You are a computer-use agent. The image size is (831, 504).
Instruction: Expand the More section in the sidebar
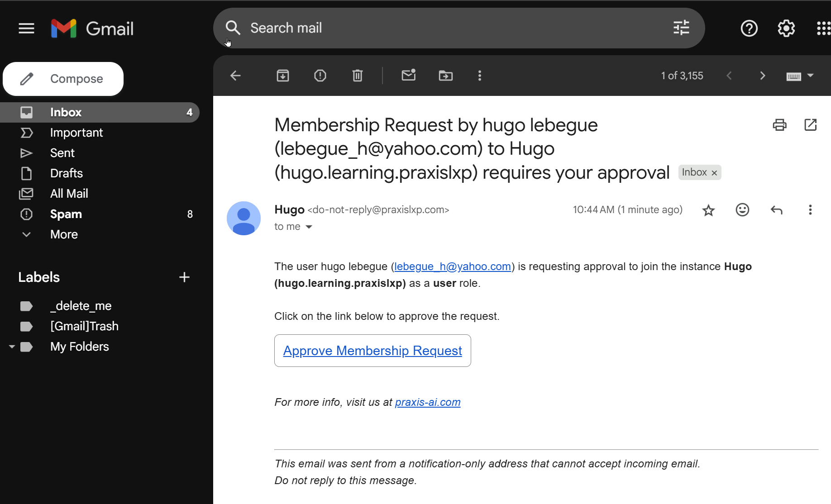[x=63, y=234]
